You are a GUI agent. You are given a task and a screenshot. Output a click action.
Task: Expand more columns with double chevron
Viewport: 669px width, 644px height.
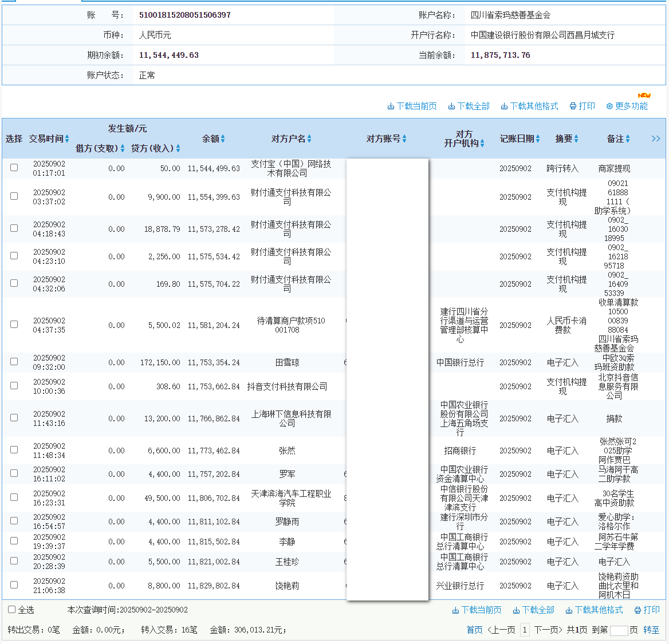[x=656, y=139]
